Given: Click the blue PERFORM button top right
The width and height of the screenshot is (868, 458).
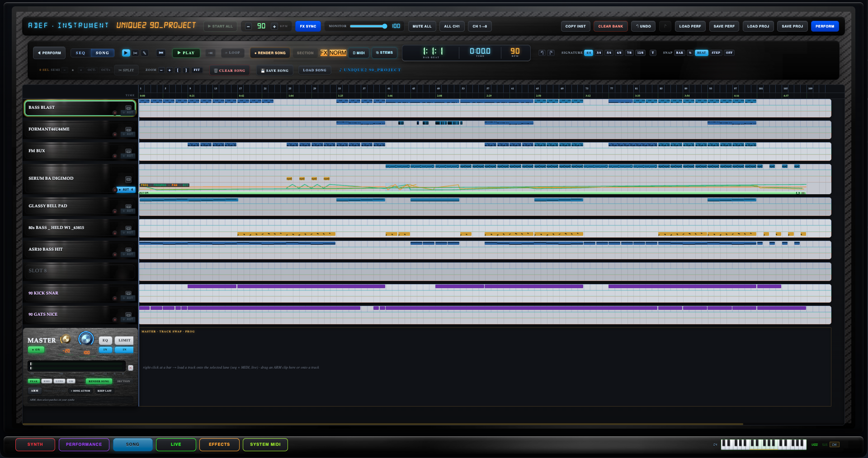Looking at the screenshot, I should point(825,26).
